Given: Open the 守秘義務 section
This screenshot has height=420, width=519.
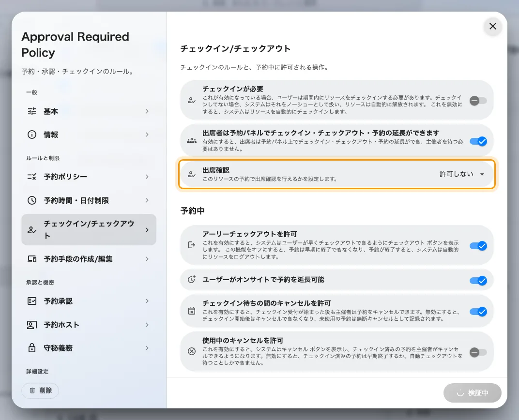Looking at the screenshot, I should (89, 348).
